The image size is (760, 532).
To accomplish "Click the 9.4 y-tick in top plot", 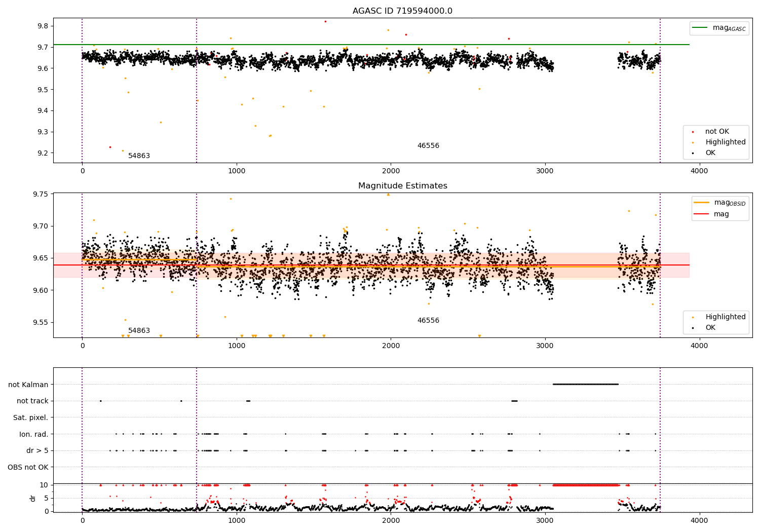I will click(x=43, y=111).
